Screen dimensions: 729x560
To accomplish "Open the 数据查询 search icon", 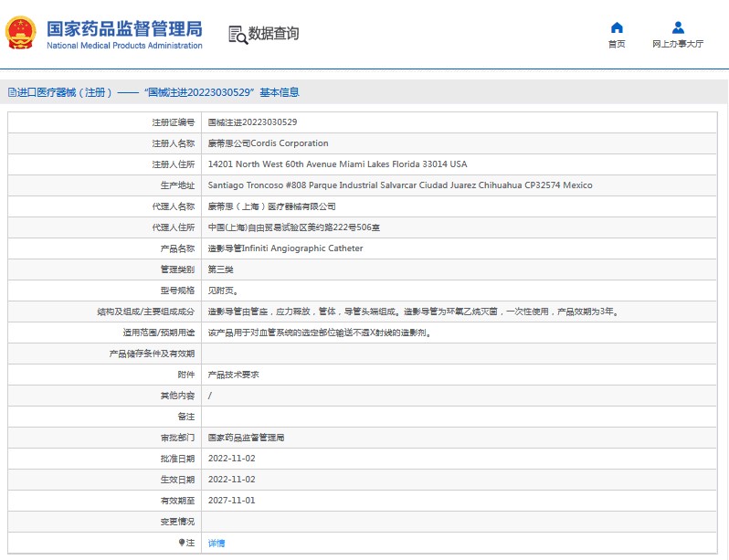I will (238, 35).
